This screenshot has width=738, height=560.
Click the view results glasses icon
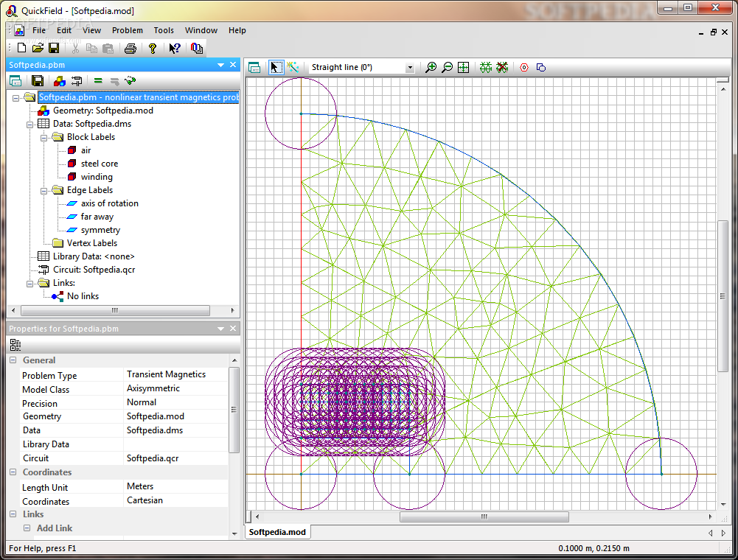click(x=130, y=81)
